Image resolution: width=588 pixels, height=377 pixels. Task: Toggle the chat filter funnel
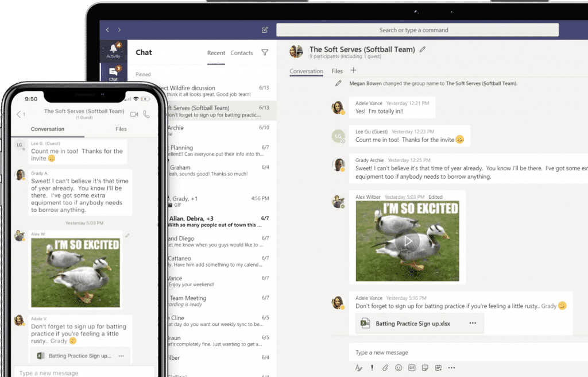pyautogui.click(x=265, y=52)
